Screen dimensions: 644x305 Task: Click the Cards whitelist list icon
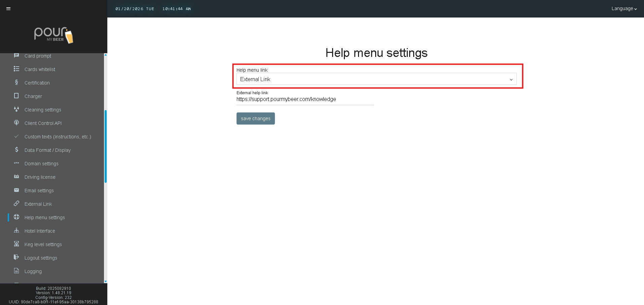click(16, 69)
